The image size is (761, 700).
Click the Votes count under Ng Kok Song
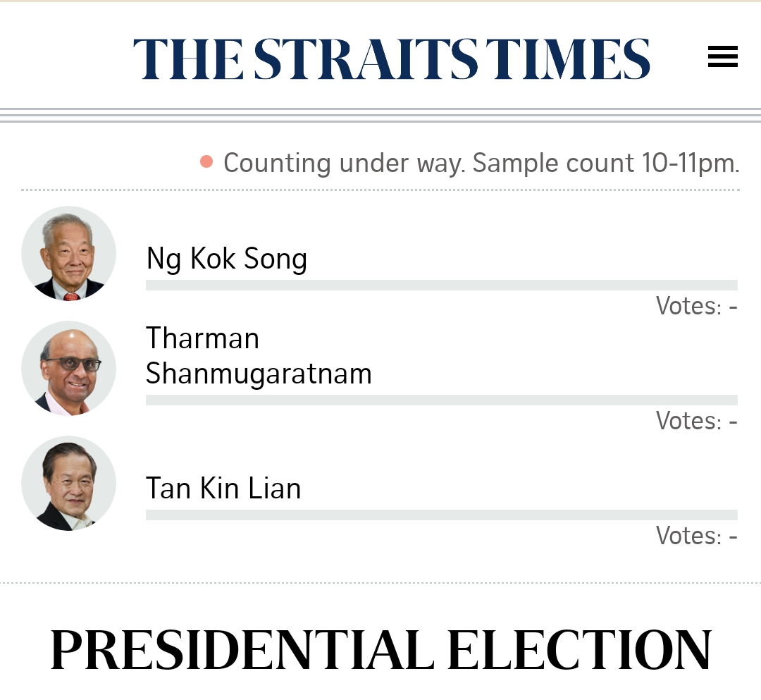point(697,307)
